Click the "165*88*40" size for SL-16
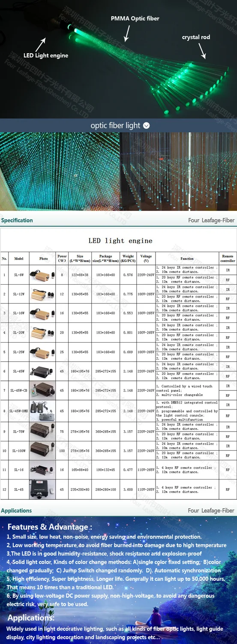This screenshot has width=237, height=644. click(x=80, y=470)
